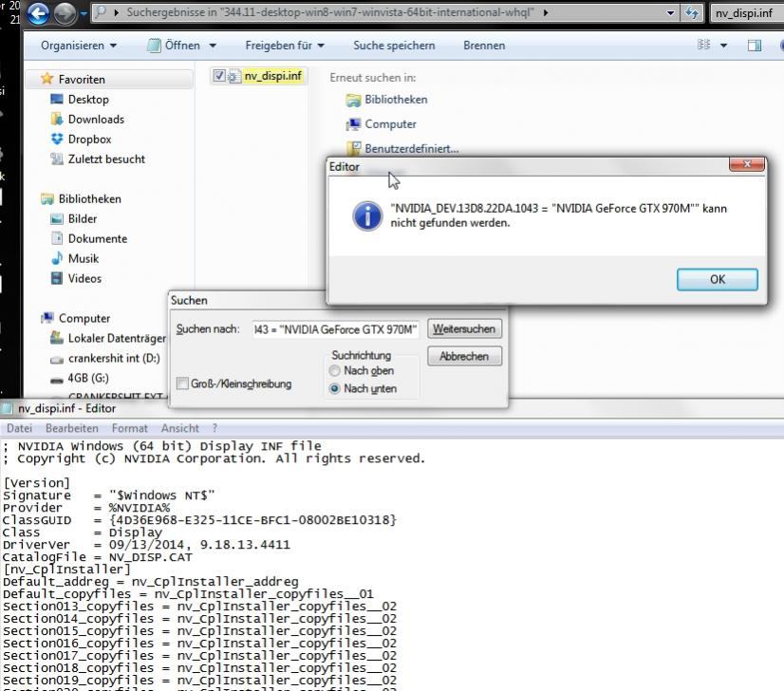784x691 pixels.
Task: Click the [Version] line in the INF file
Action: [36, 483]
